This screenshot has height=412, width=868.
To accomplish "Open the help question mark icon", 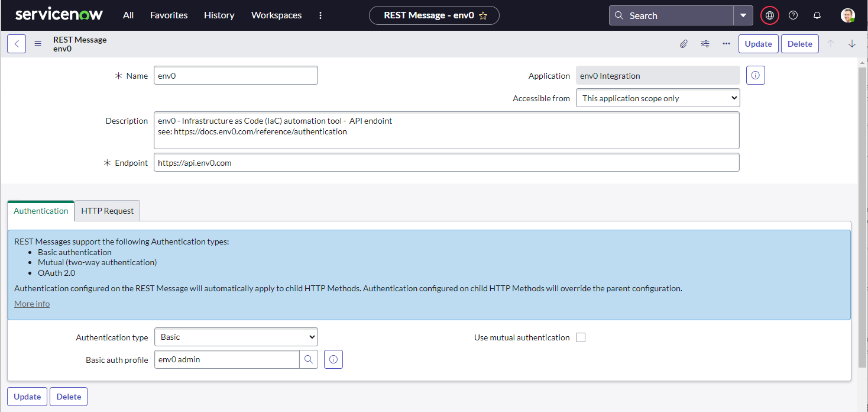I will [793, 15].
